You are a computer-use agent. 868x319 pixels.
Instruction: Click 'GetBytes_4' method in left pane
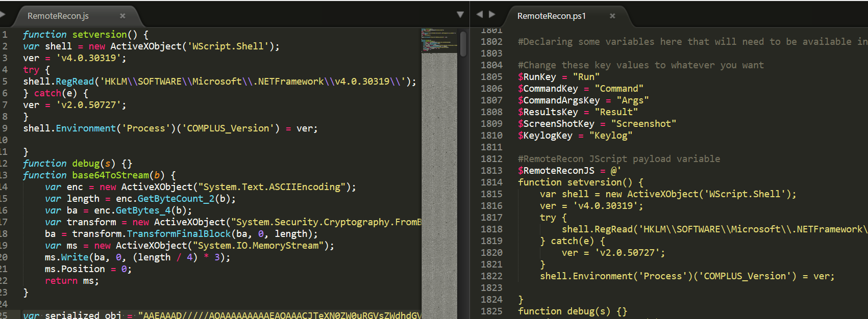tap(143, 210)
